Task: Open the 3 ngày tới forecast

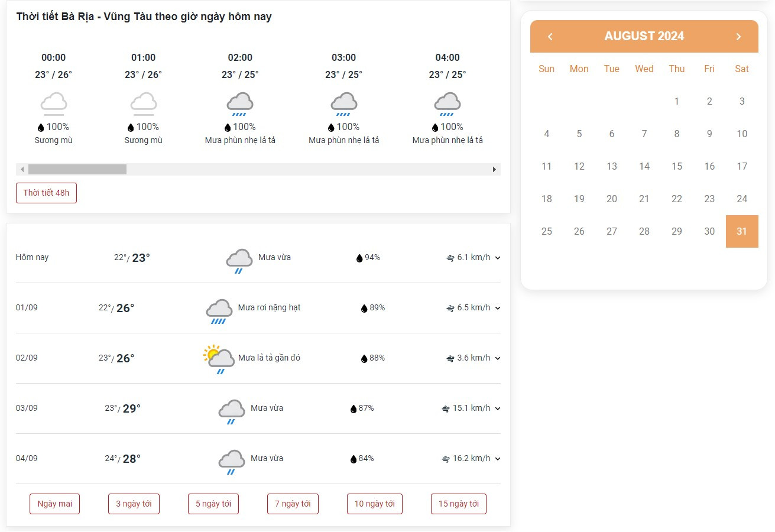Action: pos(134,504)
